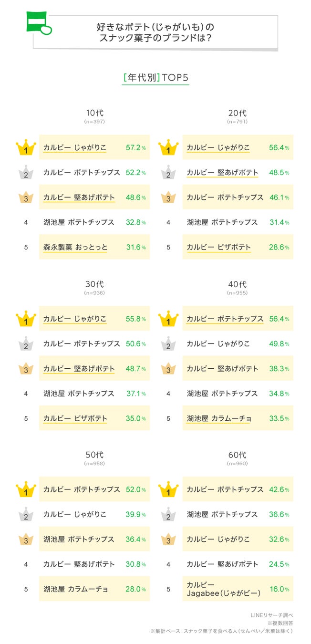This screenshot has height=644, width=311.
Task: Click the 16.0% value in 60代 list
Action: (279, 589)
